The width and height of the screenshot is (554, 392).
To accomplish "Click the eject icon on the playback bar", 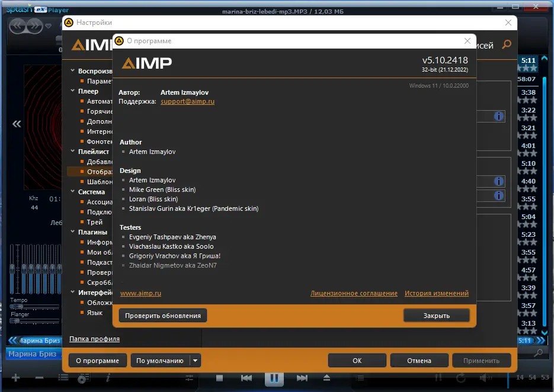I will point(326,378).
